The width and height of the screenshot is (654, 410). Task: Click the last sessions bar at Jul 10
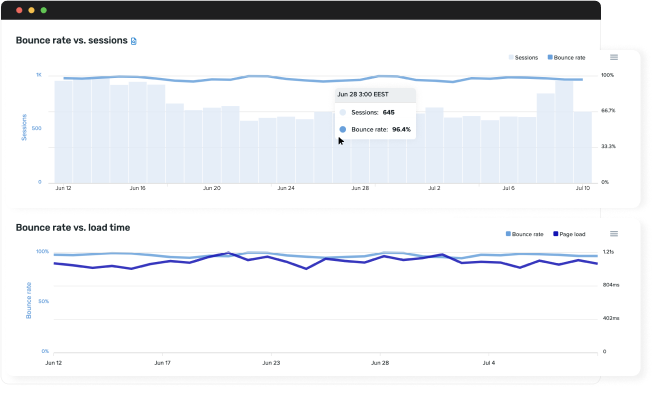point(583,147)
